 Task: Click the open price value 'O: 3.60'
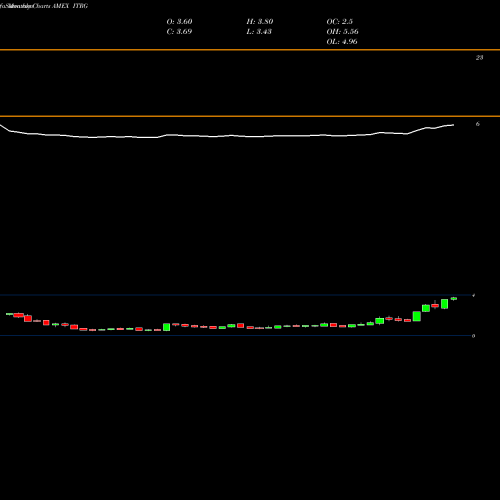tap(179, 22)
